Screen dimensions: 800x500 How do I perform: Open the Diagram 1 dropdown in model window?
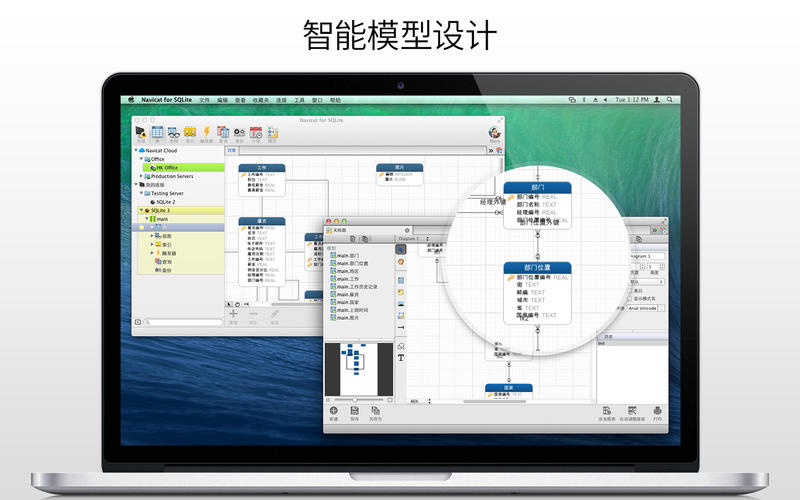click(414, 239)
